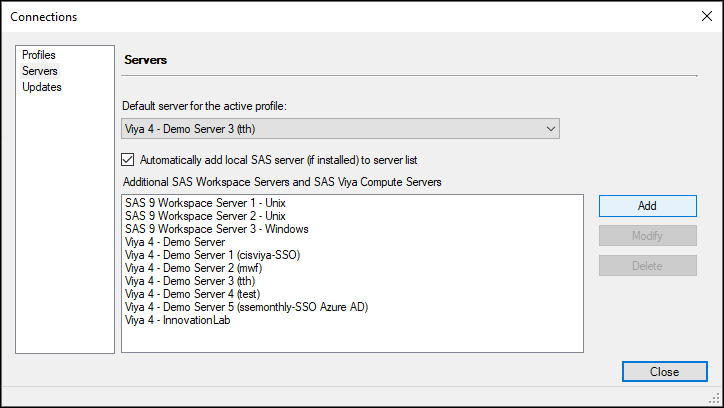Choose SAS 9 Workspace Server 3 - Windows

pos(216,229)
